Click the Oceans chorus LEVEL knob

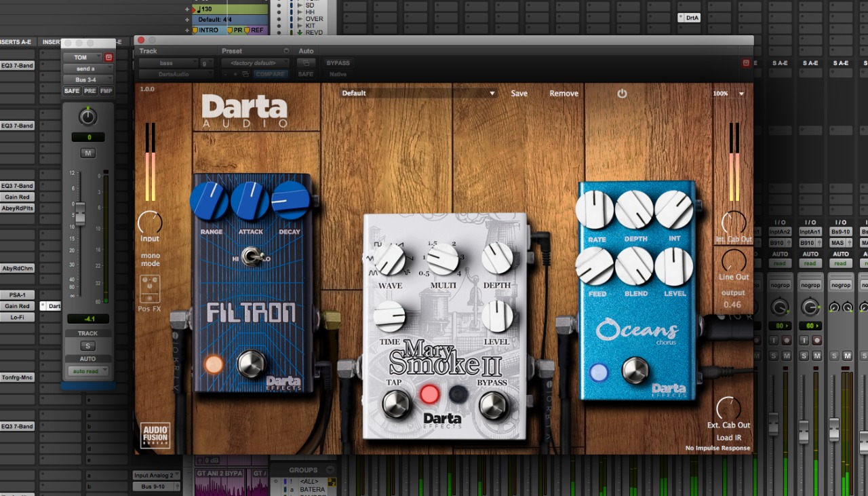click(674, 266)
